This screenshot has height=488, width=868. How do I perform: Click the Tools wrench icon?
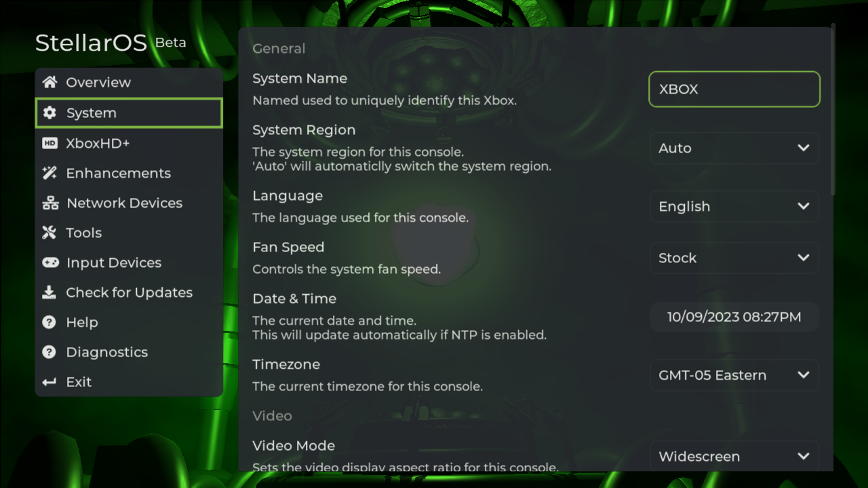click(50, 232)
